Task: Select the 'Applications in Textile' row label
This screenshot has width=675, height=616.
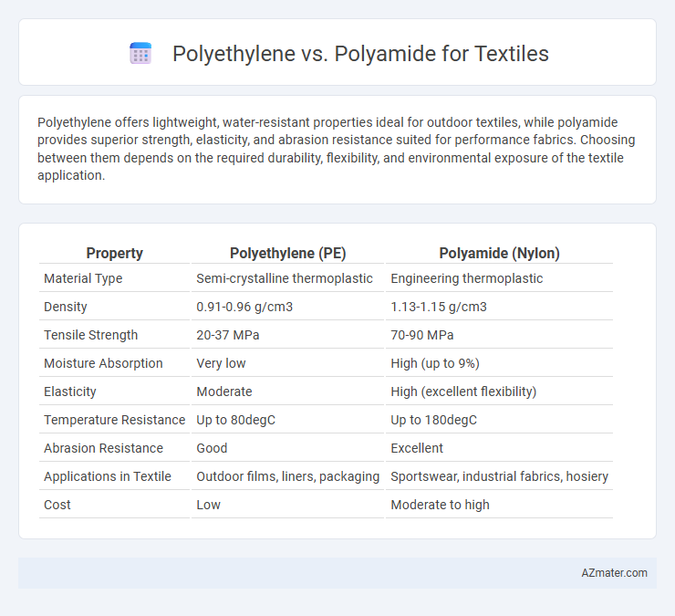Action: click(108, 476)
